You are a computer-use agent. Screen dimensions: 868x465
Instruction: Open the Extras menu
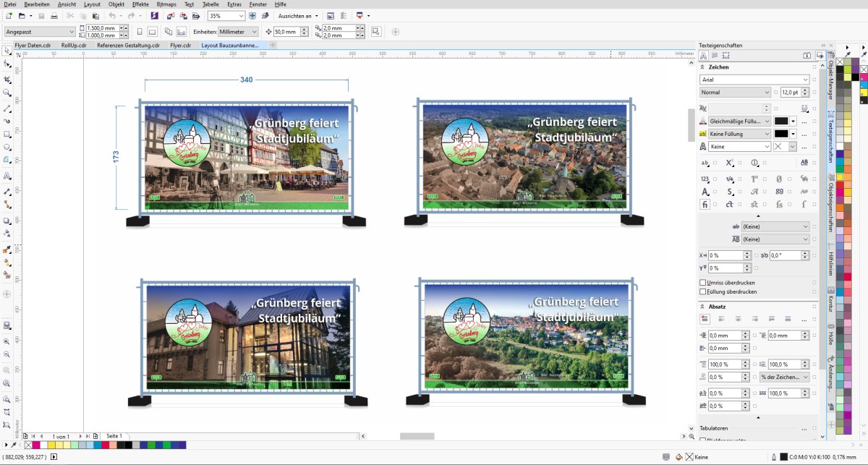pyautogui.click(x=234, y=4)
